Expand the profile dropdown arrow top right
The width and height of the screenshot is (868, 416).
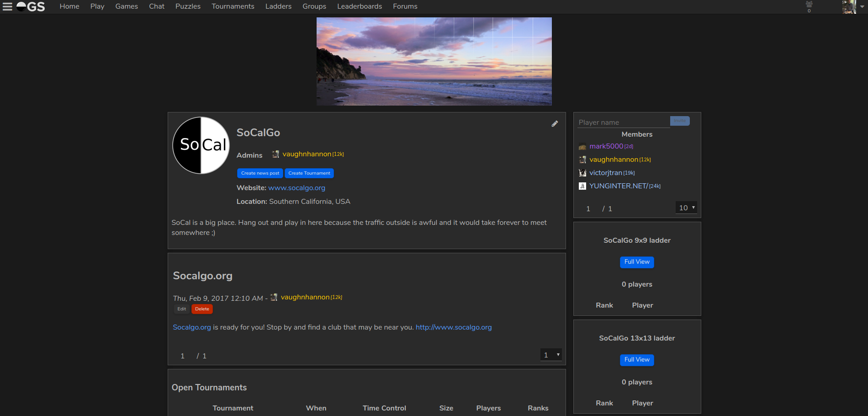(x=862, y=7)
